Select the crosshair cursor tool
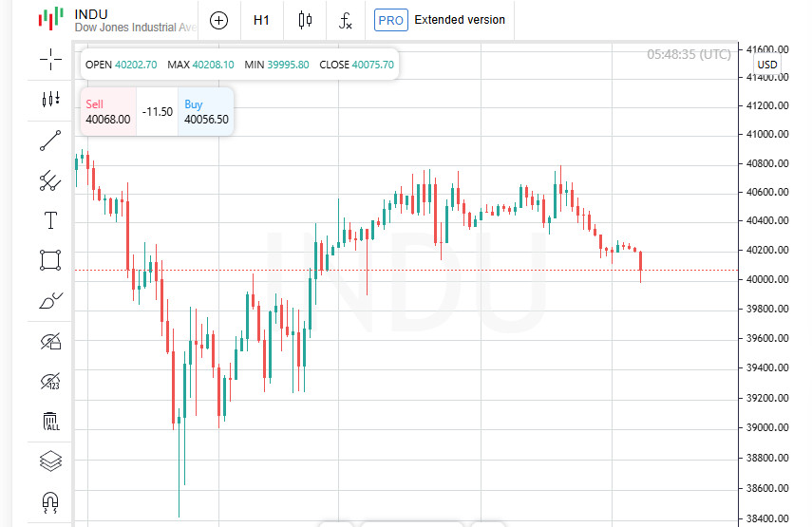The height and width of the screenshot is (527, 812). coord(50,59)
